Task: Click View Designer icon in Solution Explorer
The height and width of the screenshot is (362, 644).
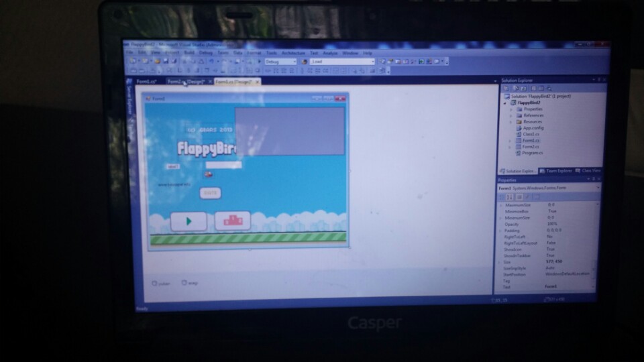Action: pos(541,88)
